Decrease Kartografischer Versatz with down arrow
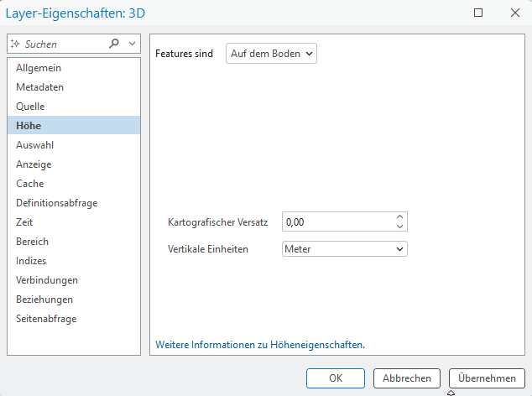The height and width of the screenshot is (396, 532). [399, 227]
